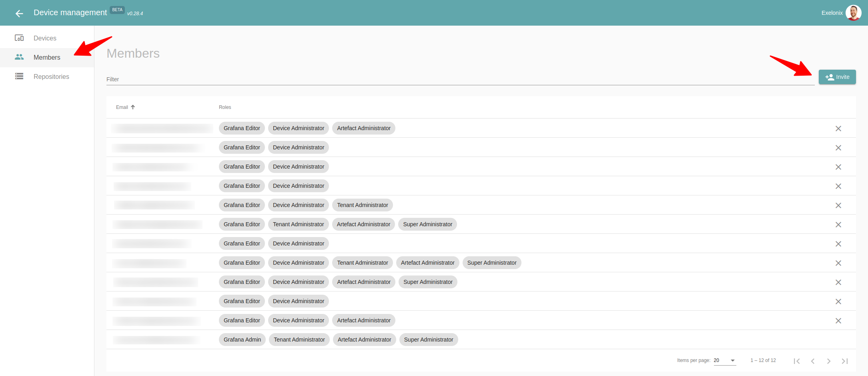Remove member in the fourth row
868x376 pixels.
(x=838, y=186)
